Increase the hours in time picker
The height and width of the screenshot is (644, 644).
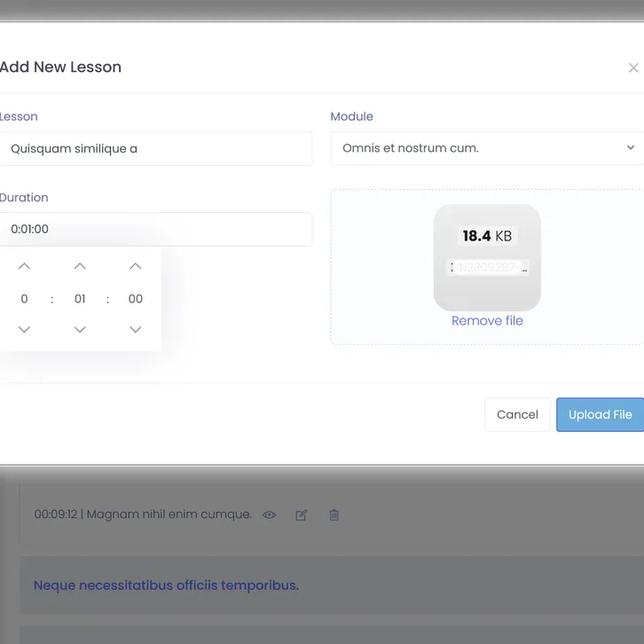click(24, 266)
